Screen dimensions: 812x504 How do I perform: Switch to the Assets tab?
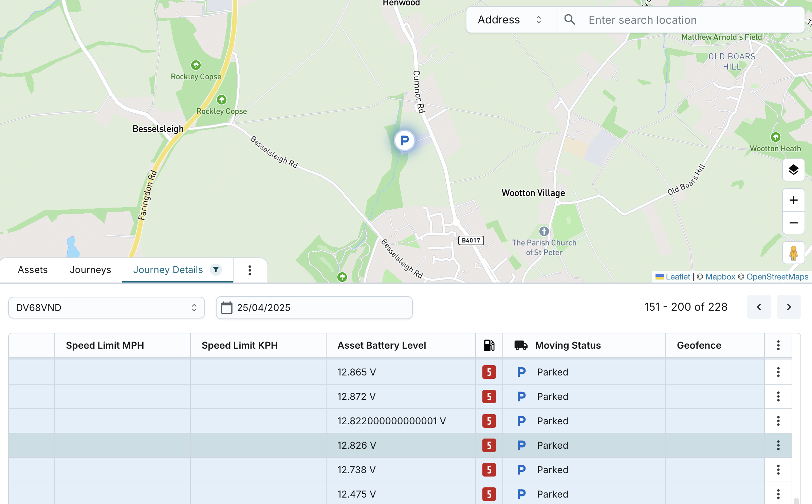[33, 270]
